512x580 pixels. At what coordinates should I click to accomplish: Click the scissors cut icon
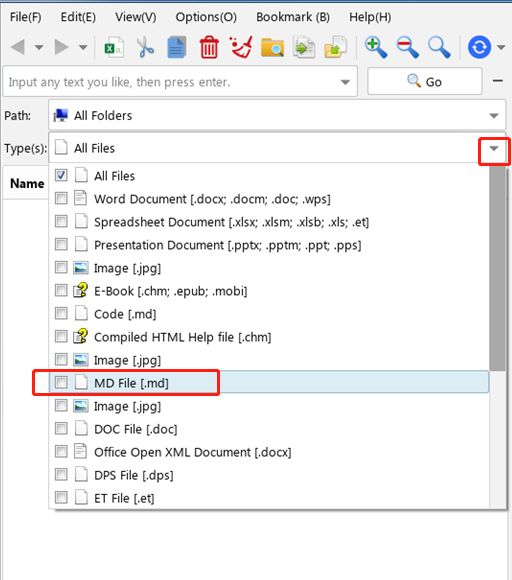point(145,47)
